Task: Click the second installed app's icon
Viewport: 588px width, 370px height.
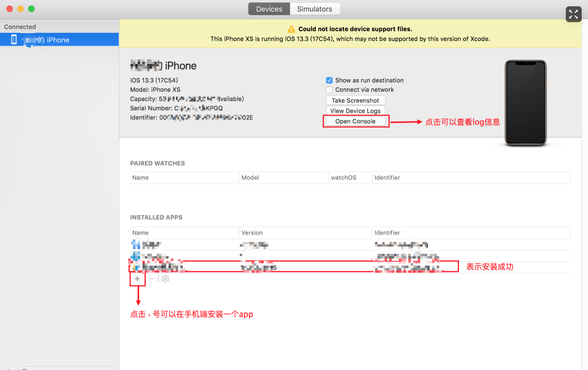Action: coord(136,256)
